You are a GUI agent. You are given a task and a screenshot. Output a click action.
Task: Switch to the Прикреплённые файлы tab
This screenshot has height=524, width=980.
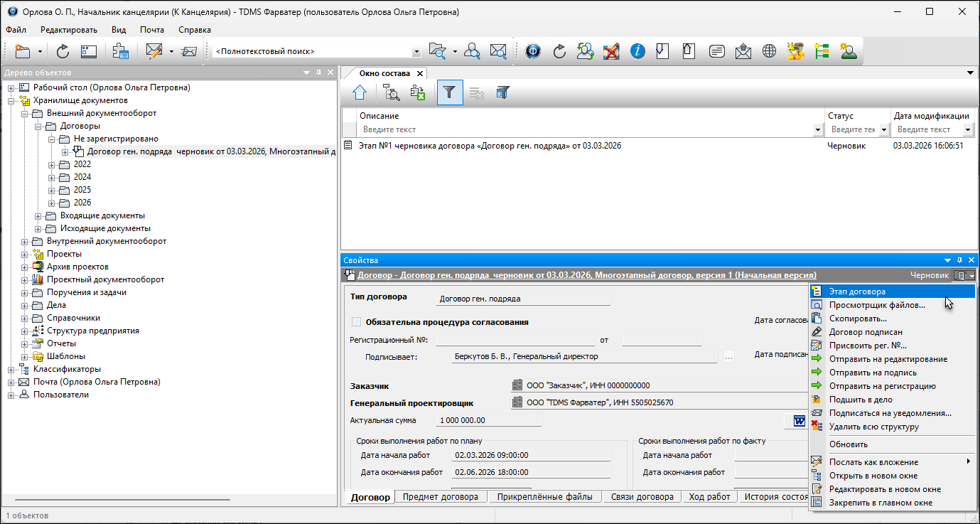point(544,497)
